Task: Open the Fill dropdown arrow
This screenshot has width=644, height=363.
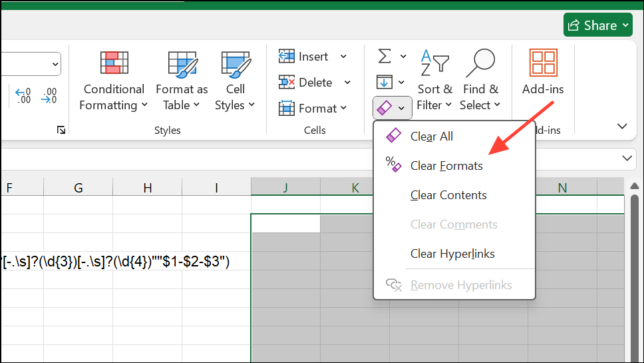Action: click(x=401, y=83)
